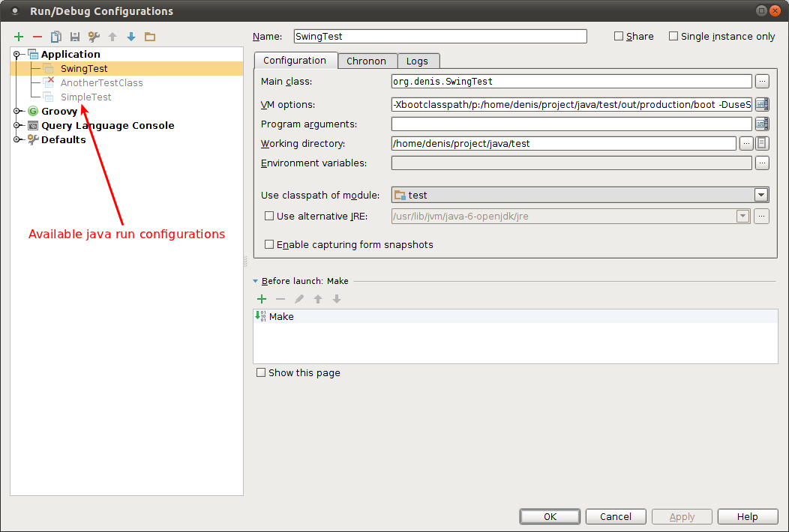Enable capturing form snapshots
This screenshot has width=789, height=532.
click(268, 244)
